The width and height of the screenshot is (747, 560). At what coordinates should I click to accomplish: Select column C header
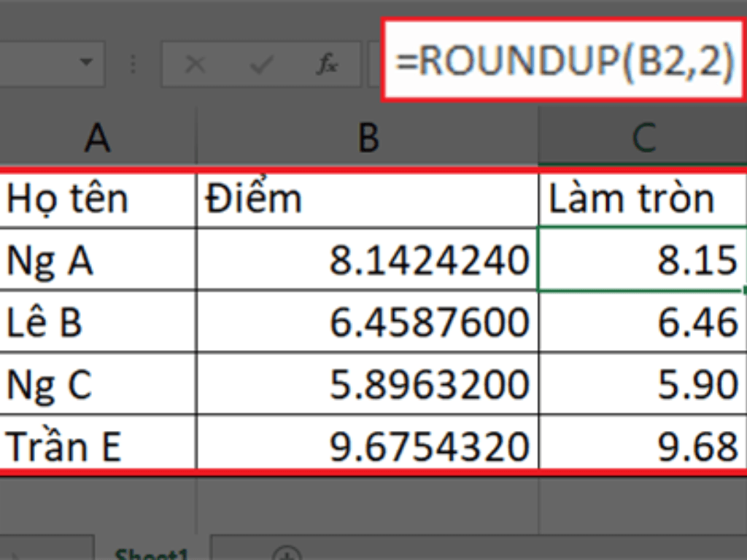pyautogui.click(x=643, y=138)
